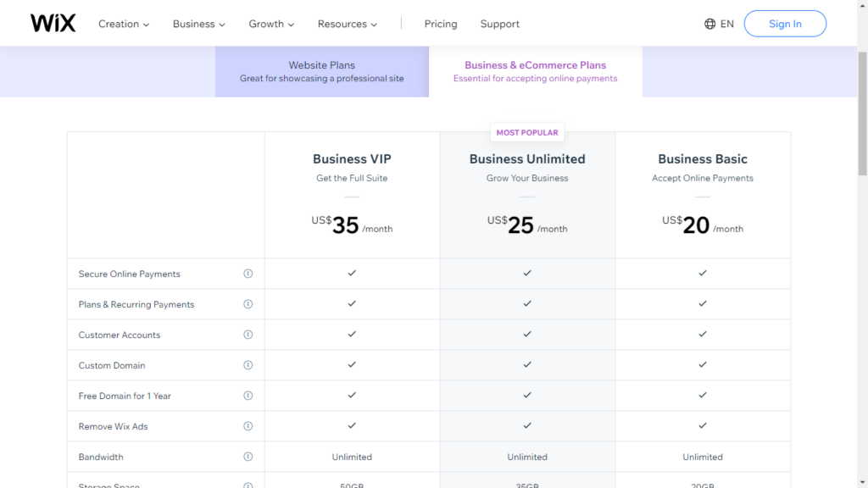
Task: Select the Business VIP plan heading
Action: coord(352,158)
